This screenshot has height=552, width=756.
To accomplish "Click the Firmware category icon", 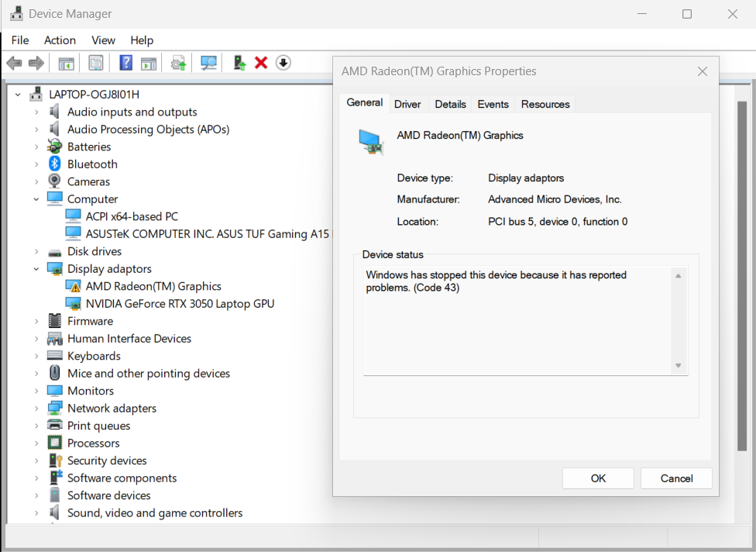I will [54, 321].
